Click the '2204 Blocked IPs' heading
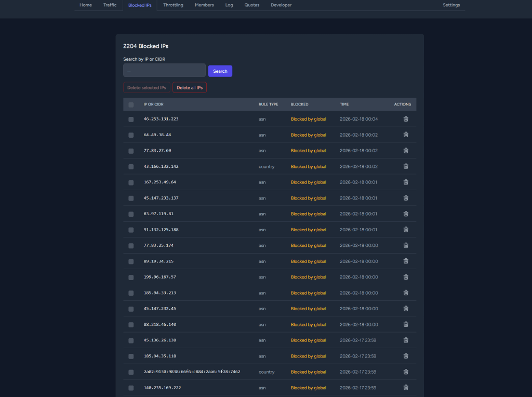The height and width of the screenshot is (397, 532). [145, 46]
